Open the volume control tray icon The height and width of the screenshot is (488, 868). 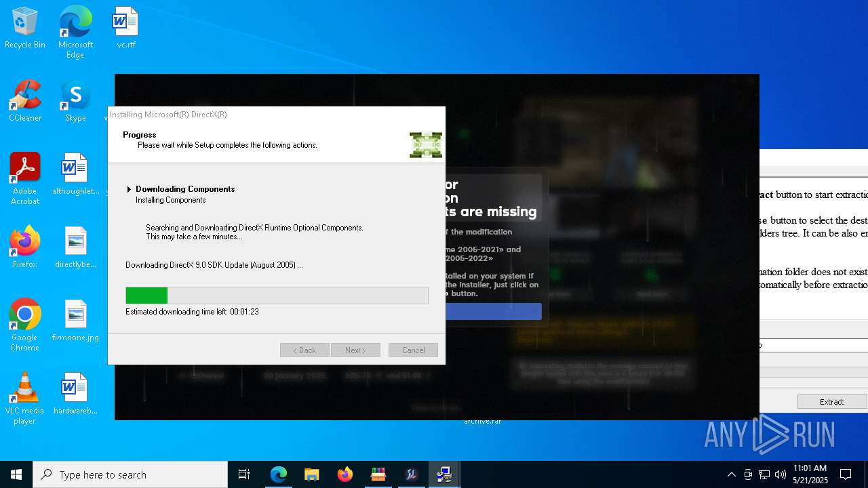tap(781, 474)
